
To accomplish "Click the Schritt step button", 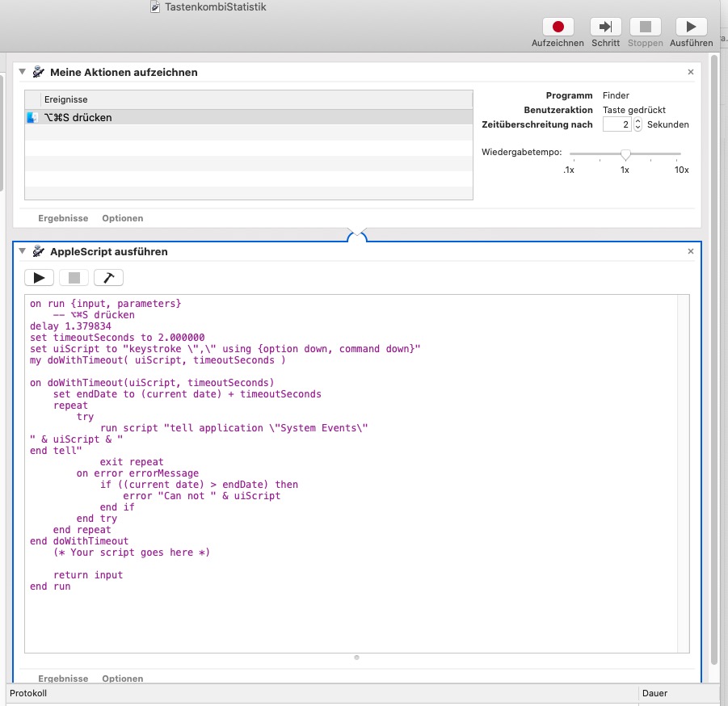I will [605, 27].
